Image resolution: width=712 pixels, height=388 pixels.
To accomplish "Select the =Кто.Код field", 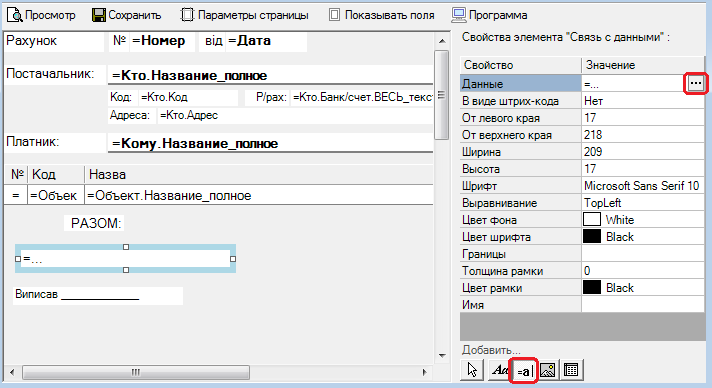I will coord(188,97).
